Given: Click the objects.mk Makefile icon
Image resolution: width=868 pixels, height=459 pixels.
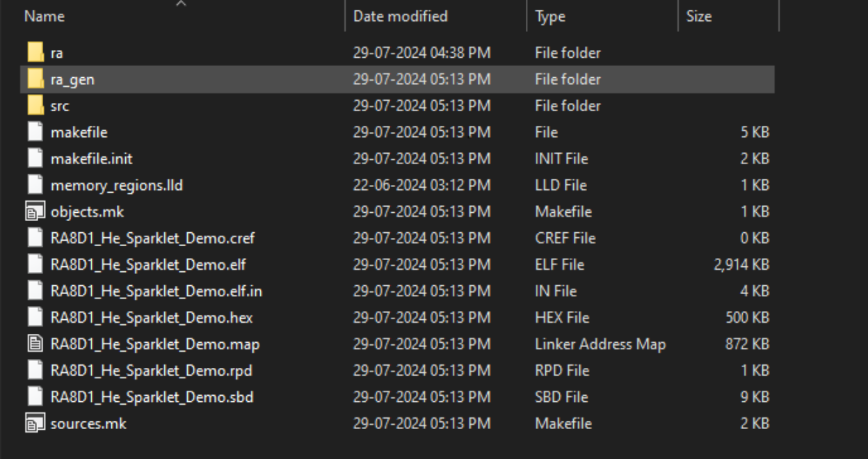Looking at the screenshot, I should (35, 211).
